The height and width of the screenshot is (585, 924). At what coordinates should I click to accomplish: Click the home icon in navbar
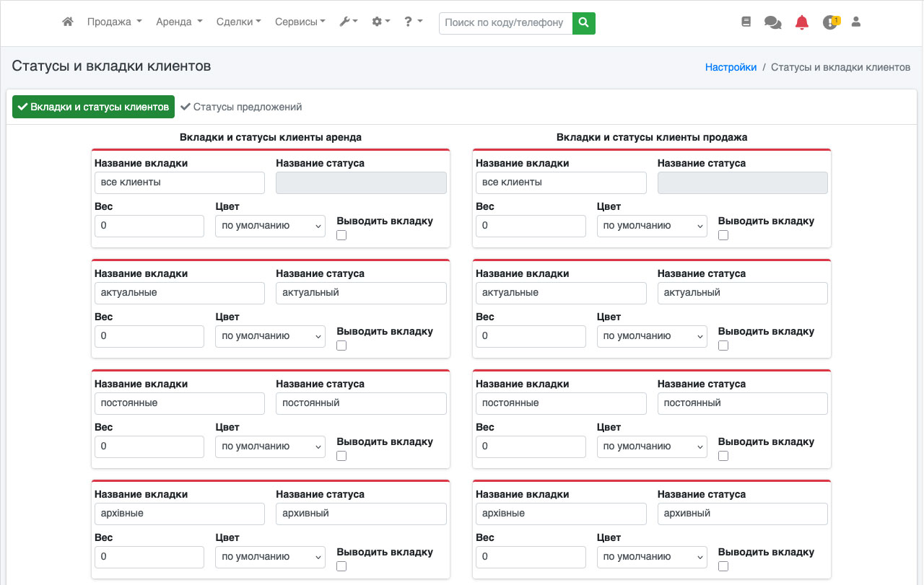pos(68,22)
